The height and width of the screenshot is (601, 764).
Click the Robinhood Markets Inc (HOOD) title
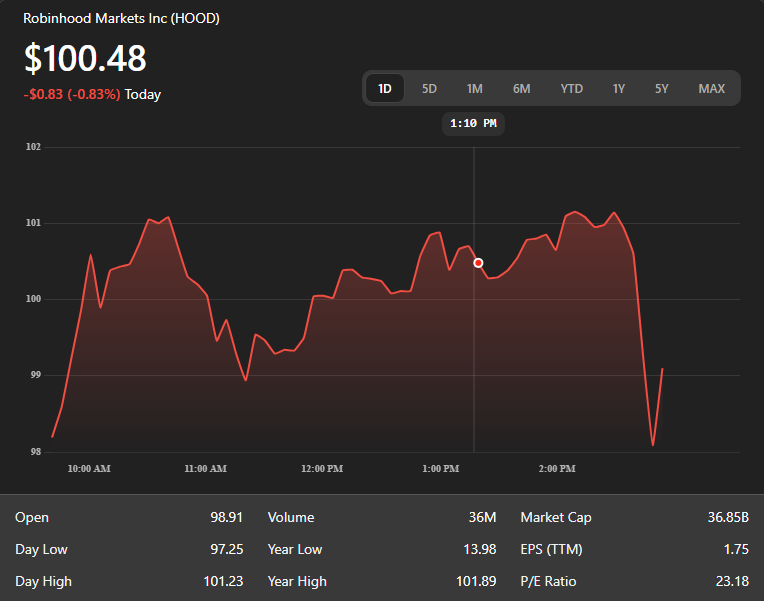[x=121, y=19]
